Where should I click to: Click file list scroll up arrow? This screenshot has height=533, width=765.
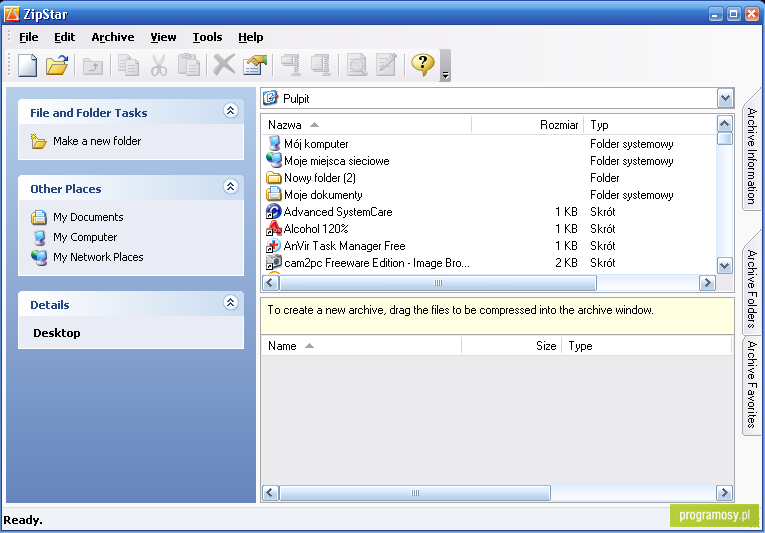725,124
